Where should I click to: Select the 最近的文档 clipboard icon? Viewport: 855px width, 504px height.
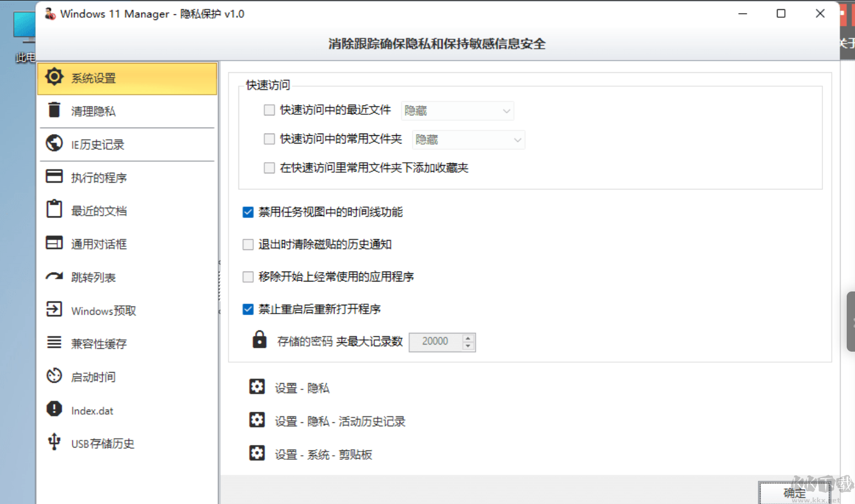(54, 210)
